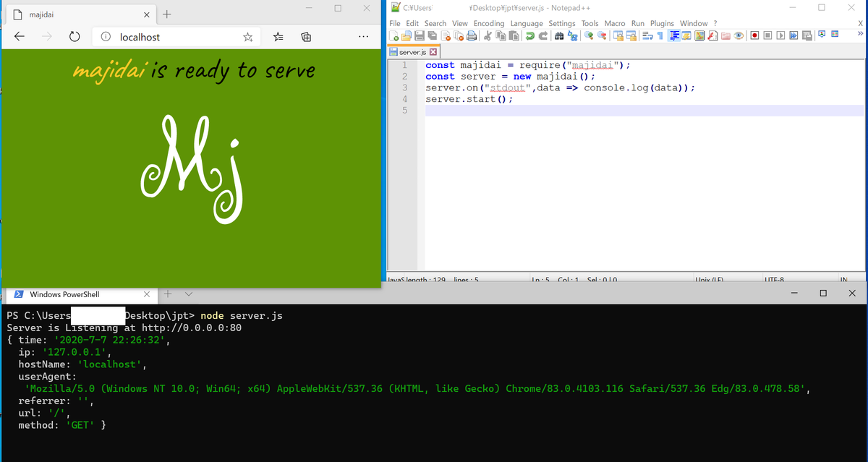The width and height of the screenshot is (868, 462).
Task: Open the Settings menu in Notepad++
Action: pyautogui.click(x=562, y=23)
